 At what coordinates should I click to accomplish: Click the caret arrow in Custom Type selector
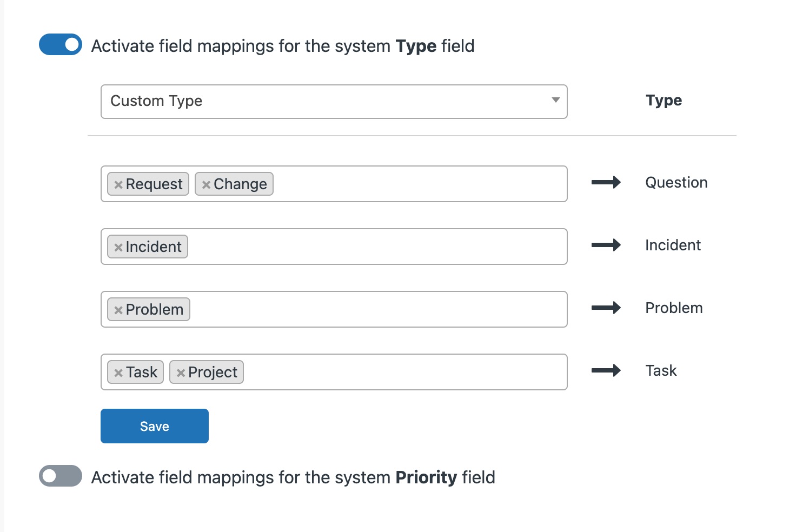tap(555, 101)
